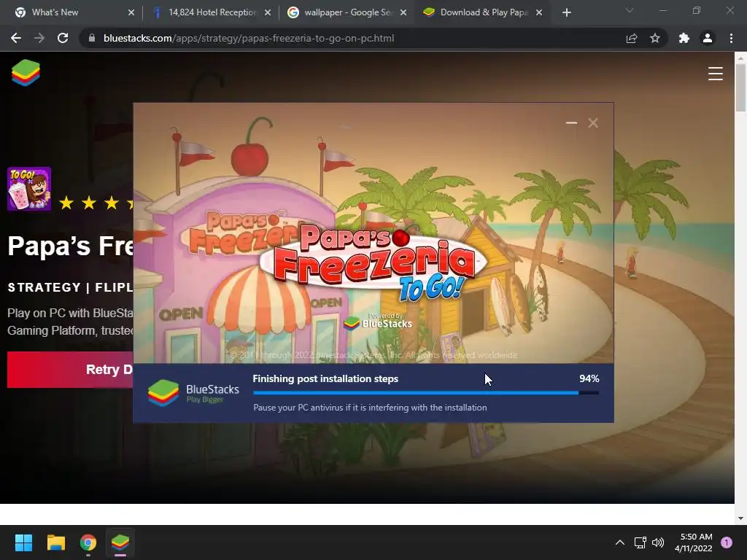The image size is (747, 560).
Task: Open the Chrome extensions puzzle icon
Action: coord(684,38)
